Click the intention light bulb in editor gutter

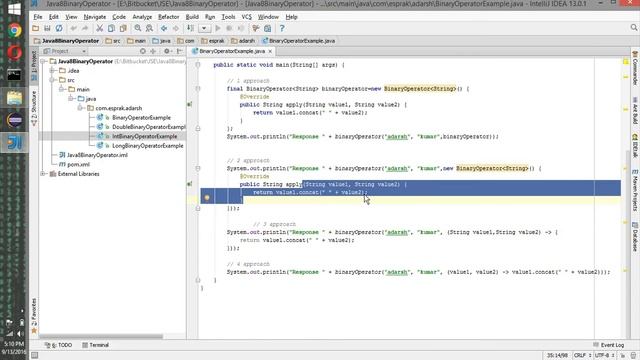pyautogui.click(x=207, y=198)
